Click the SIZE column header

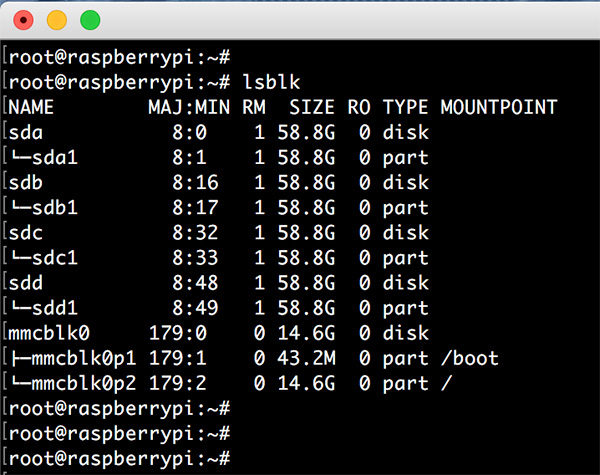click(311, 107)
